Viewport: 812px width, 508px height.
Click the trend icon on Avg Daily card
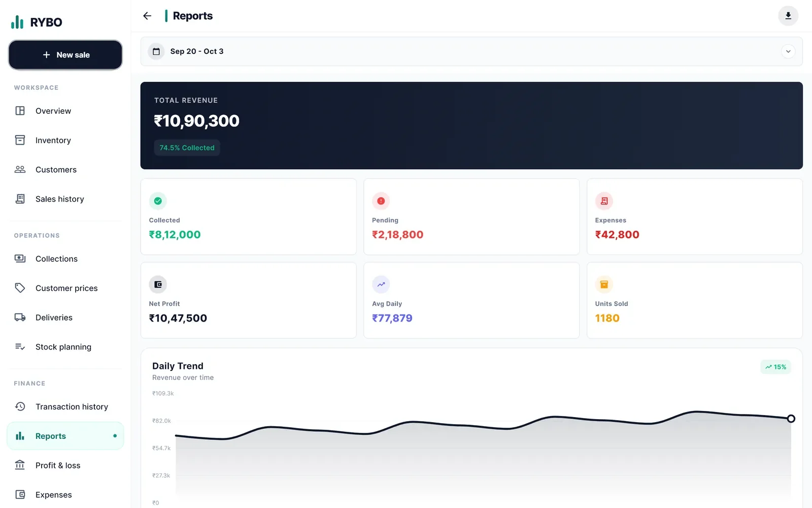coord(381,284)
